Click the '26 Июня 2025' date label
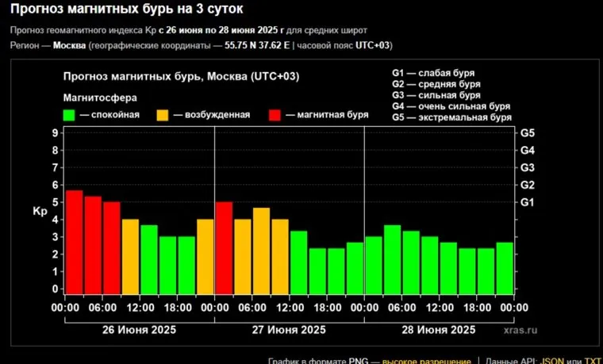The width and height of the screenshot is (603, 364). click(x=140, y=329)
